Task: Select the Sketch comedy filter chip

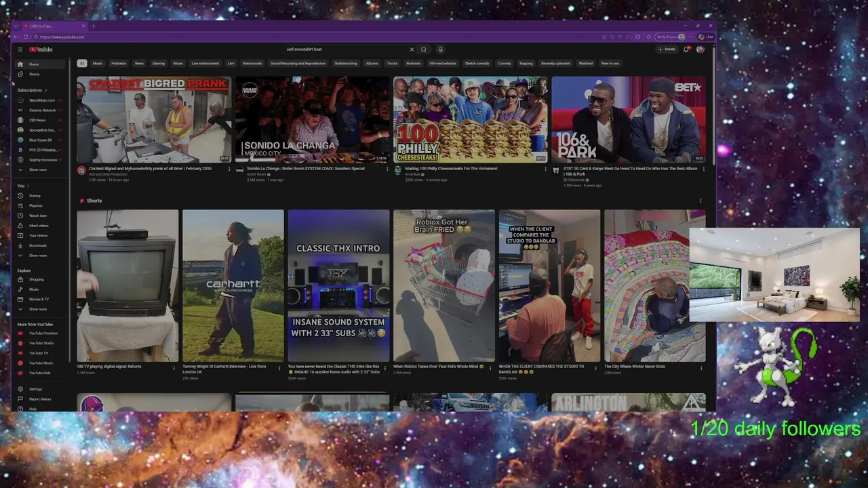Action: tap(477, 64)
